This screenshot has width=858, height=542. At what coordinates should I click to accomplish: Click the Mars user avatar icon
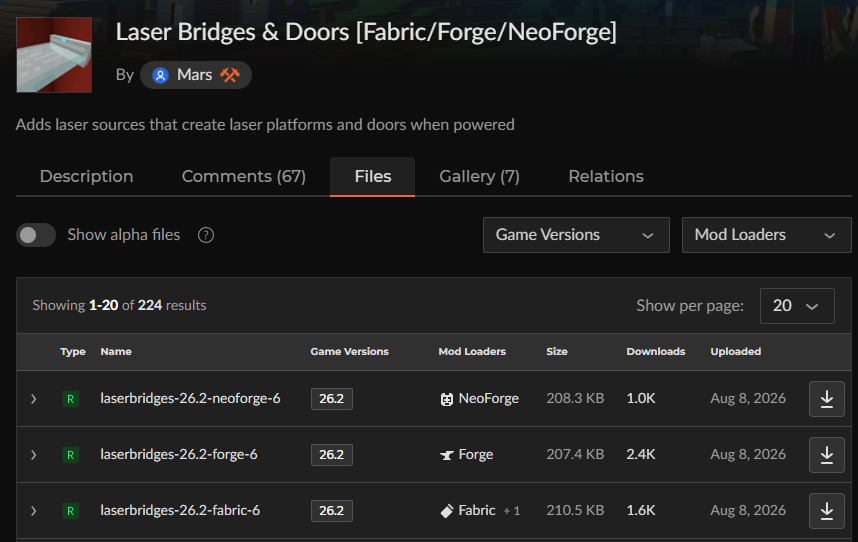point(160,75)
